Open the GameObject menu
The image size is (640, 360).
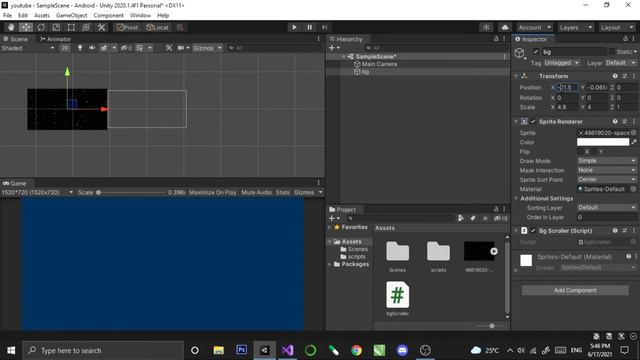click(71, 16)
